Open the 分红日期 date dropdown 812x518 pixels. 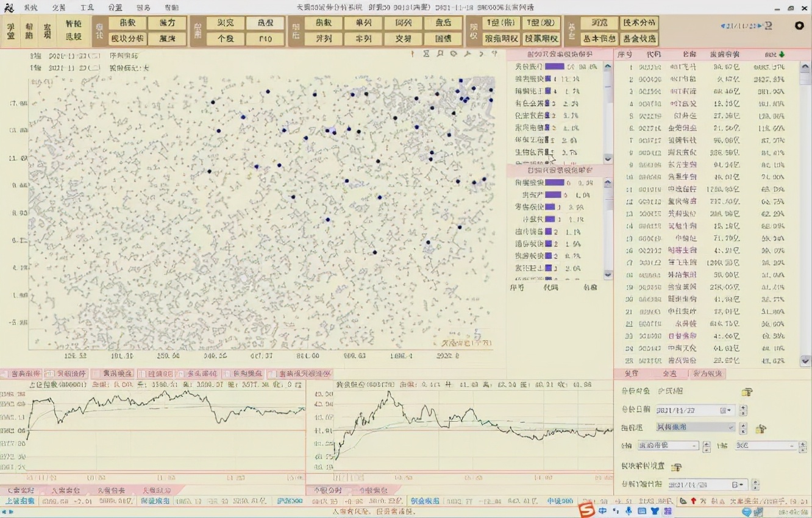click(x=730, y=410)
